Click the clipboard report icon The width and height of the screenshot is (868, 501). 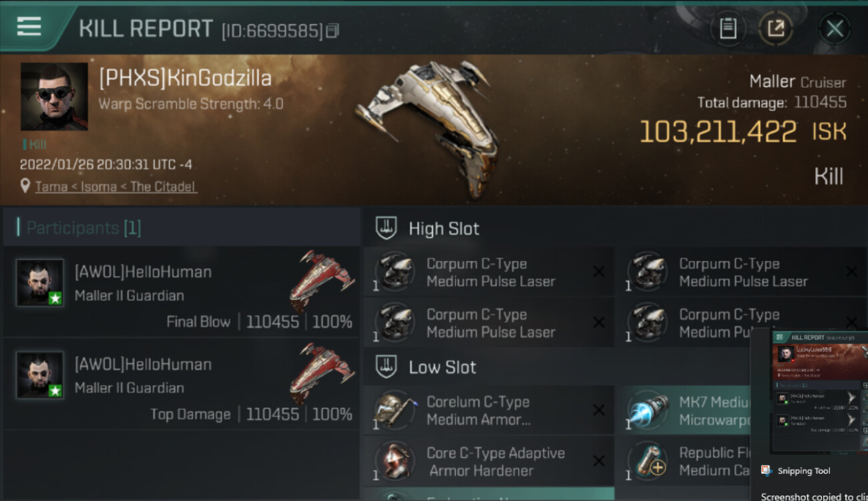click(x=728, y=29)
